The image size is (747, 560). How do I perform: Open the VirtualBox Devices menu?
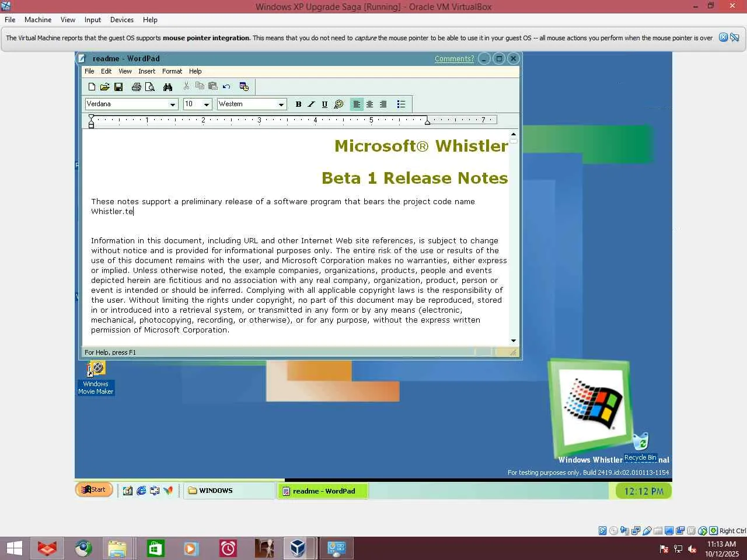(122, 20)
